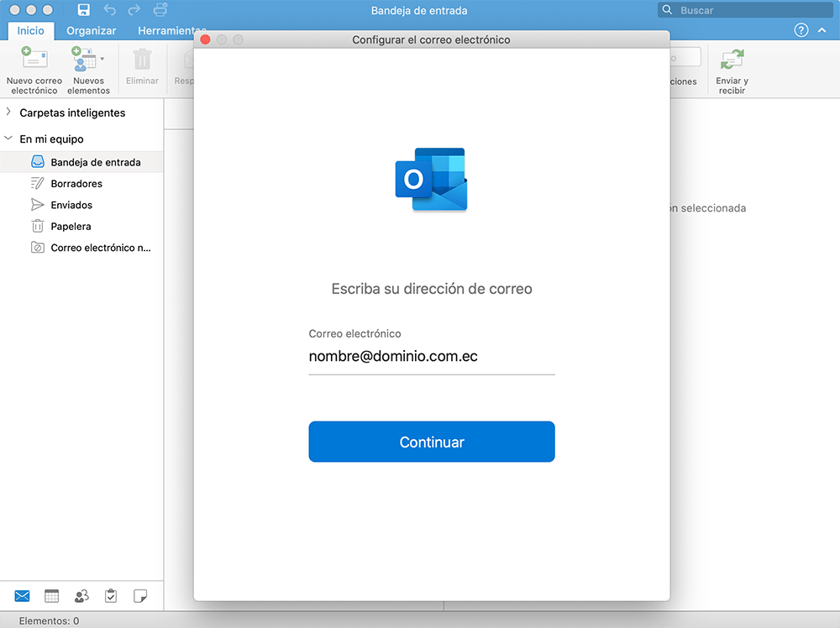Image resolution: width=840 pixels, height=628 pixels.
Task: Click the Elementos: 0 status text
Action: pyautogui.click(x=49, y=620)
